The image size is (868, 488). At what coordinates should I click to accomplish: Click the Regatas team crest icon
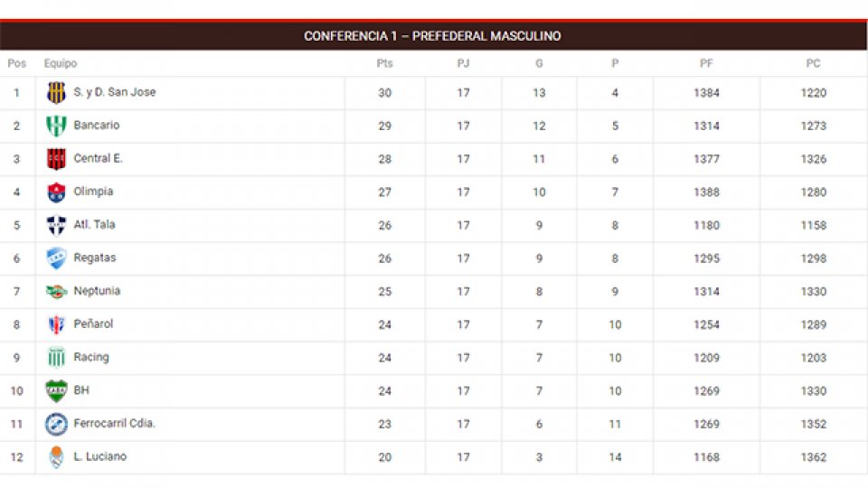[56, 258]
